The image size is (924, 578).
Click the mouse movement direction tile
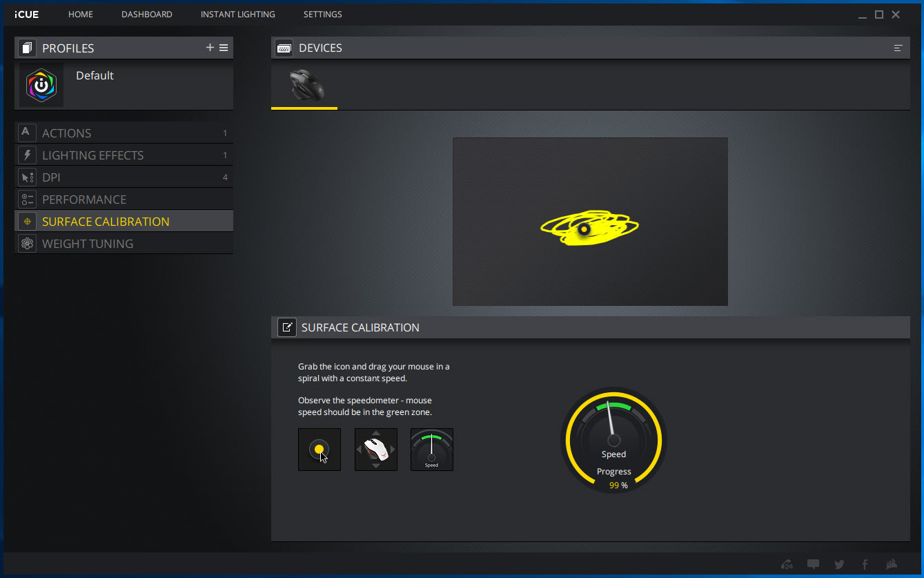click(376, 450)
